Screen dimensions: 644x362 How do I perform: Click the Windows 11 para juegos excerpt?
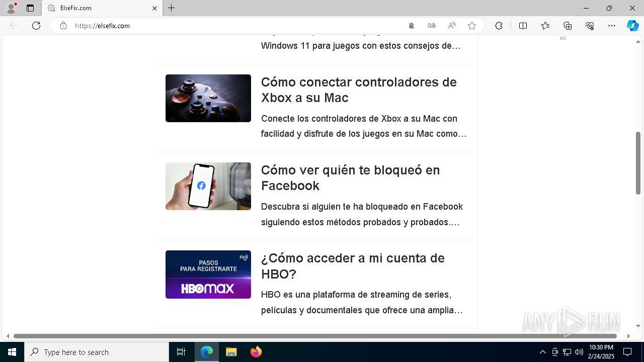click(x=361, y=46)
